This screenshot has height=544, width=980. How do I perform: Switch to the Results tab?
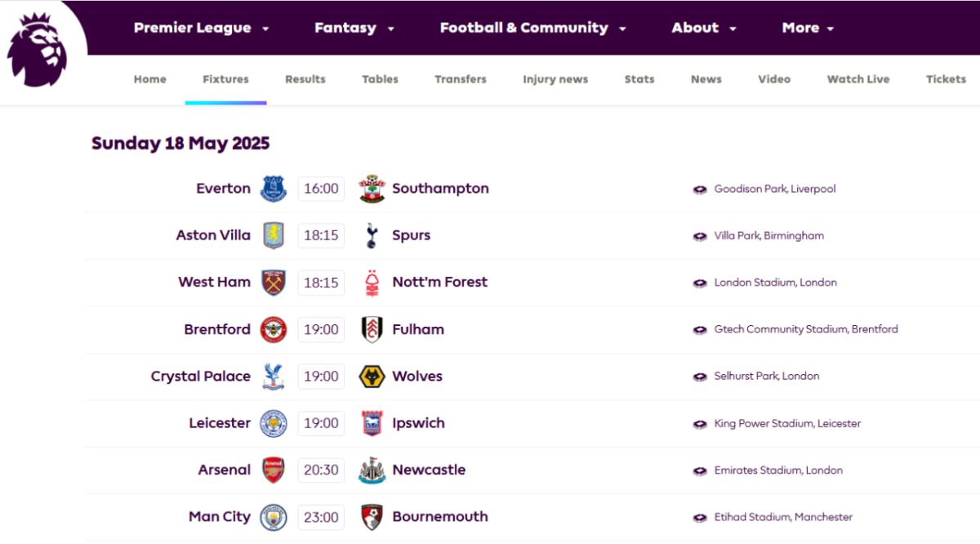(305, 79)
